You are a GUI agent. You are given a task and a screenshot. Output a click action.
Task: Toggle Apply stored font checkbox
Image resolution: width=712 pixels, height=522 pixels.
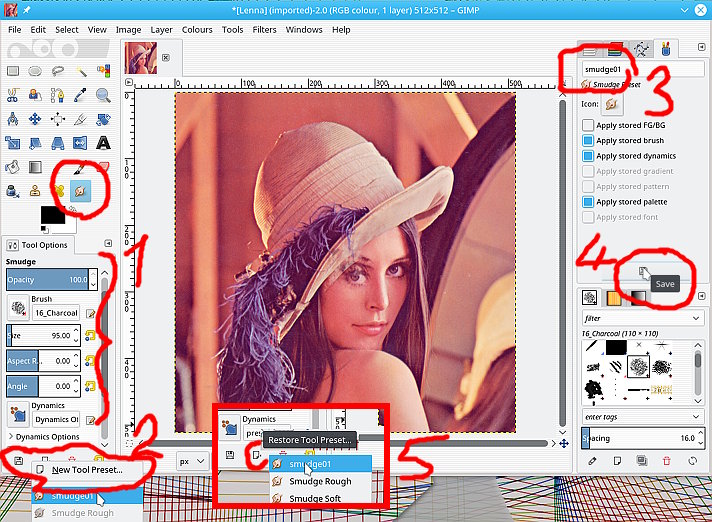click(x=588, y=217)
